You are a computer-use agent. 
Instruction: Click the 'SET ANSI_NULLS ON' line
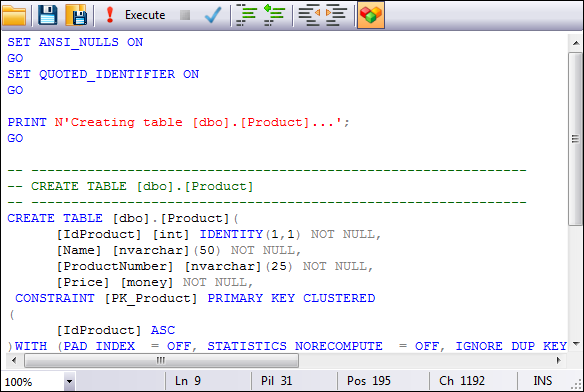click(75, 42)
